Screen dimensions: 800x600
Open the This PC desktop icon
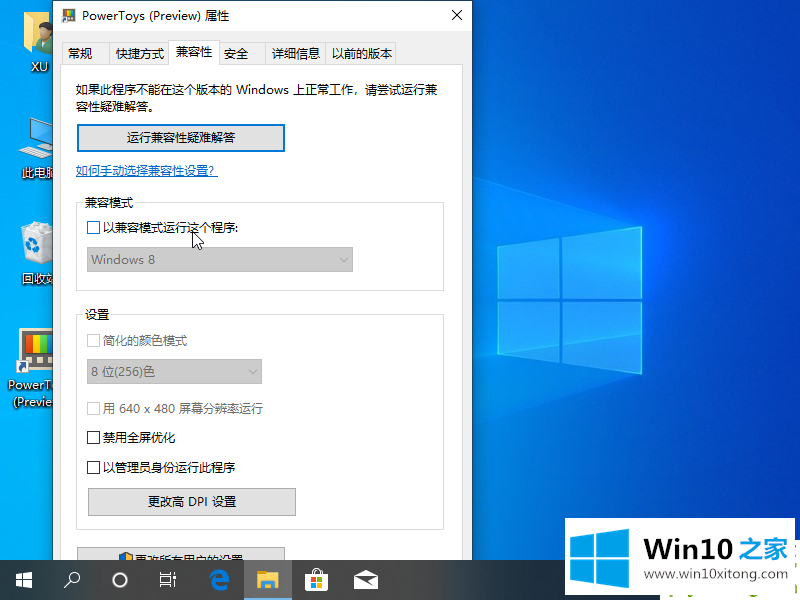[x=38, y=138]
